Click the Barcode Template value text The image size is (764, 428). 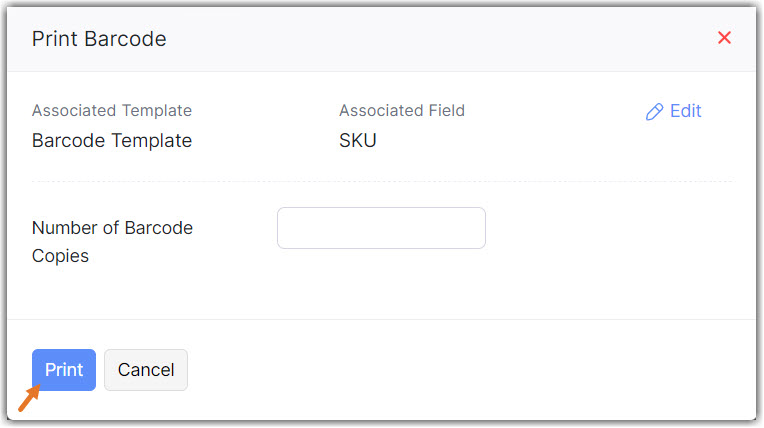click(112, 141)
